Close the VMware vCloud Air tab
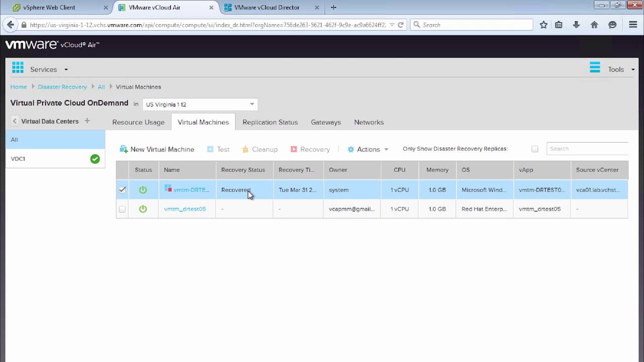 211,8
